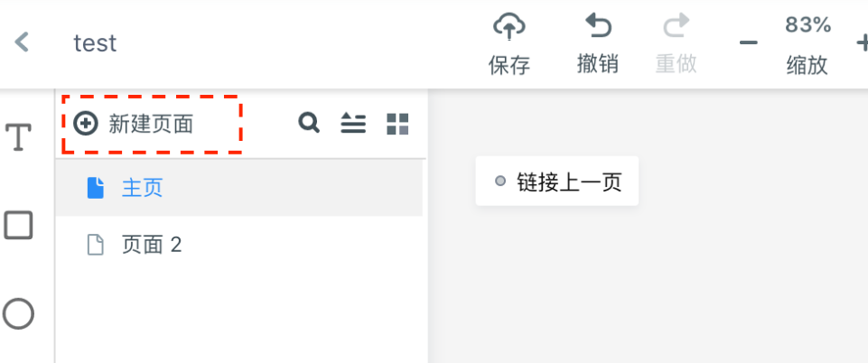Click the 83% zoom level display
The height and width of the screenshot is (363, 868).
[x=807, y=25]
